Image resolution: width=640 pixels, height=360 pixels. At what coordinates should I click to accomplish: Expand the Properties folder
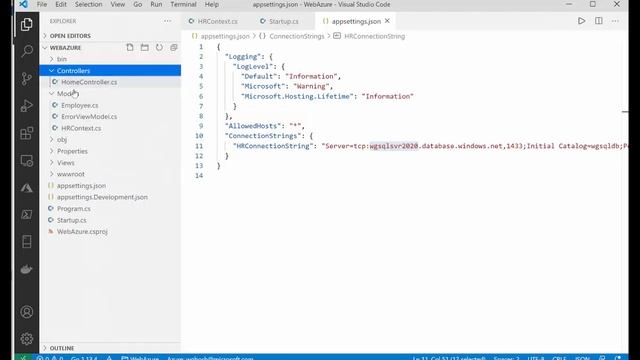(72, 151)
